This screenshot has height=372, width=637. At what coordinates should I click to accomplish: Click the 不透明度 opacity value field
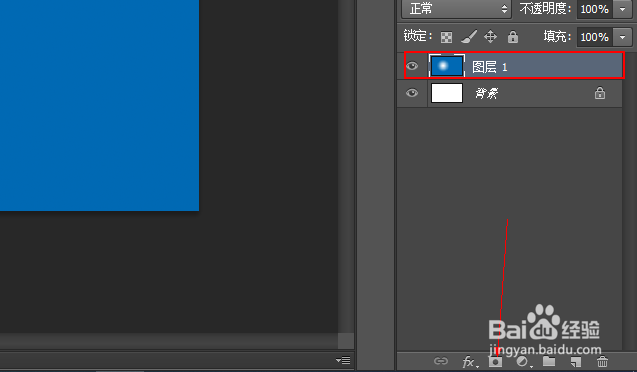tap(594, 9)
